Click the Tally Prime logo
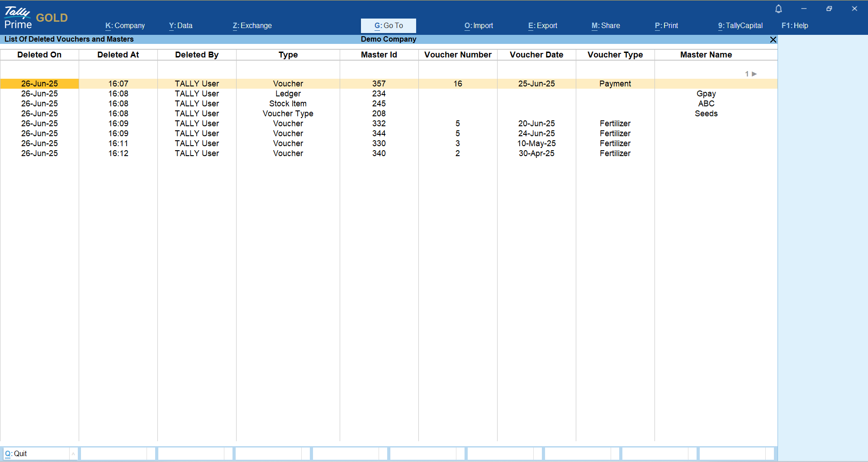The height and width of the screenshot is (462, 868). (18, 18)
